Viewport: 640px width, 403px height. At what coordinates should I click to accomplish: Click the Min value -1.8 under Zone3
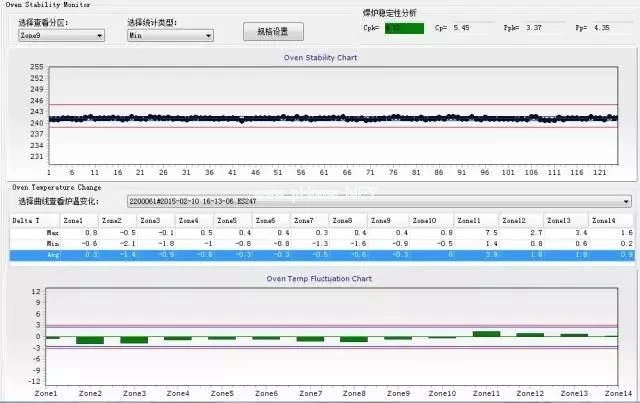tap(166, 244)
